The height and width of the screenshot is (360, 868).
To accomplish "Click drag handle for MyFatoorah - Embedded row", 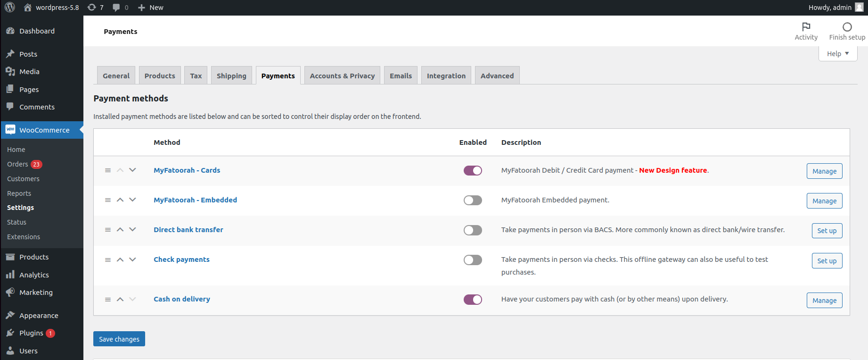I will point(108,200).
